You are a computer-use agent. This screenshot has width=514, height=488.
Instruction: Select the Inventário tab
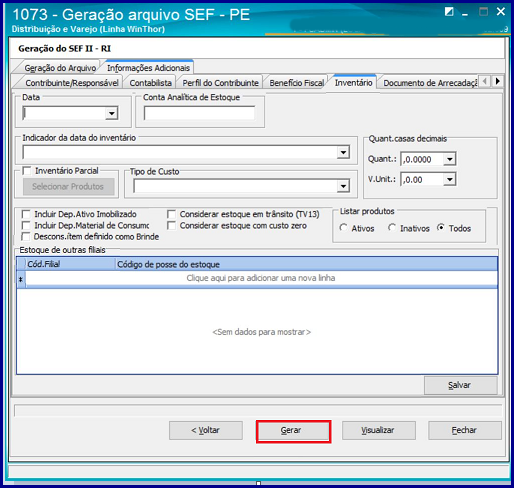point(353,82)
